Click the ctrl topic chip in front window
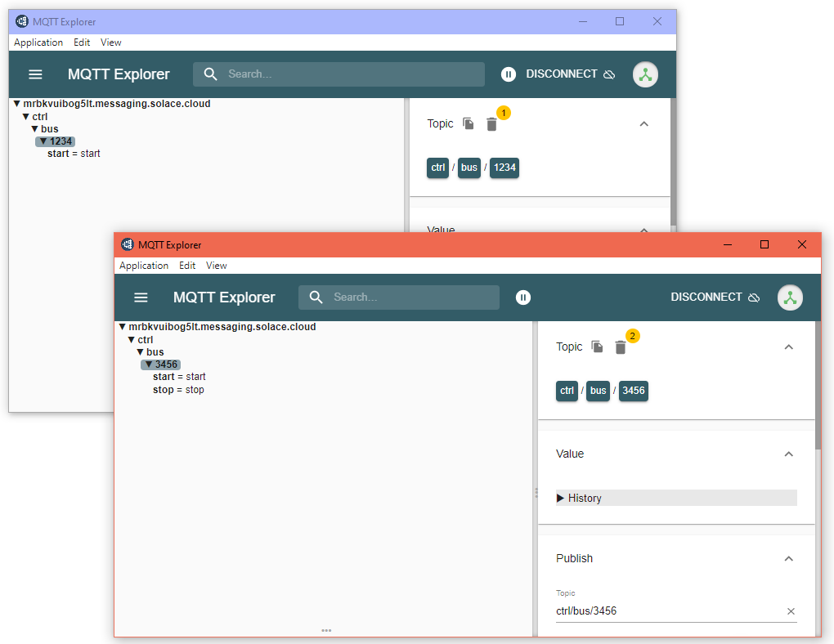This screenshot has height=644, width=834. click(x=567, y=391)
